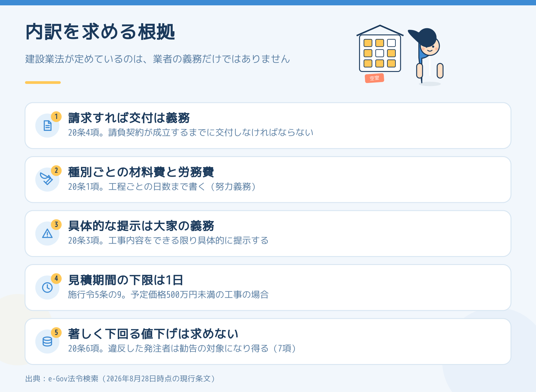Click the paint bucket icon in card 2
Image resolution: width=536 pixels, height=392 pixels.
point(46,179)
